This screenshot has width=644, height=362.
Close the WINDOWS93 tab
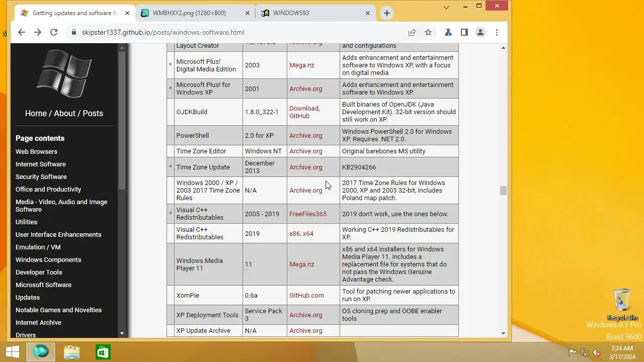tap(368, 13)
